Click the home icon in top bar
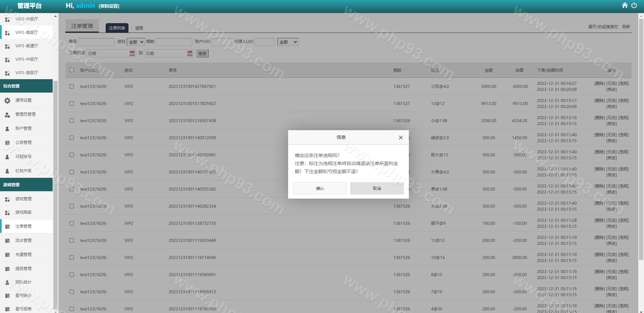 click(x=625, y=5)
